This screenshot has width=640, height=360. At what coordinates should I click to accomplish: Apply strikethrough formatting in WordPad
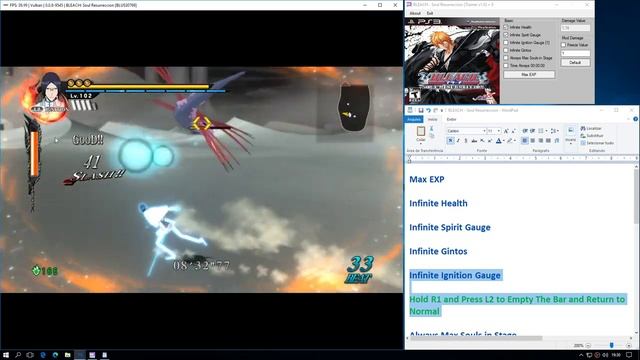tap(474, 140)
